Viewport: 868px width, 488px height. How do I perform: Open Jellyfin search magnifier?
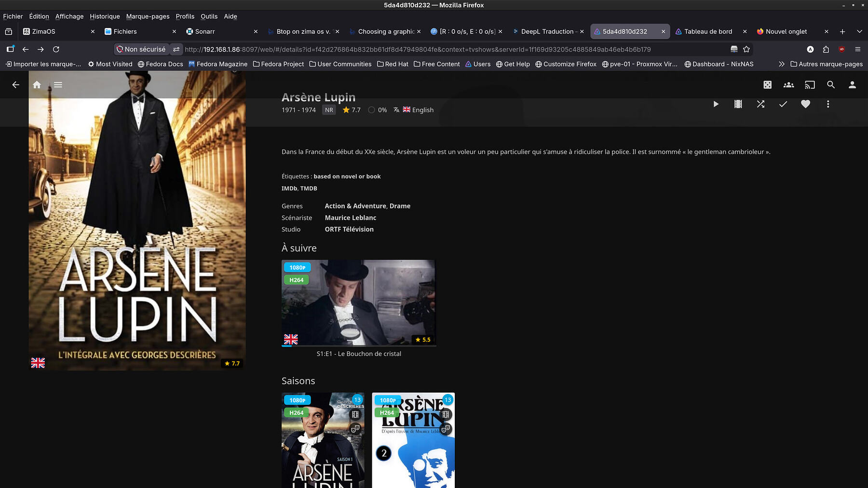point(831,85)
